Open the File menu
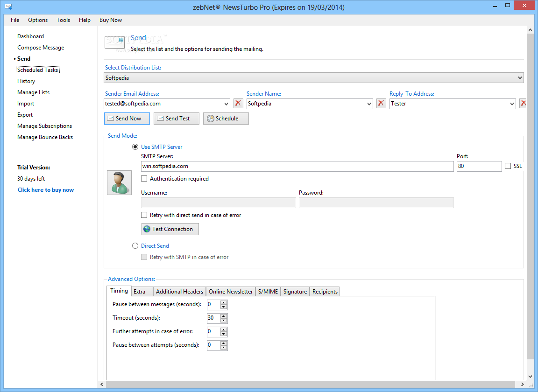This screenshot has height=392, width=538. click(15, 20)
